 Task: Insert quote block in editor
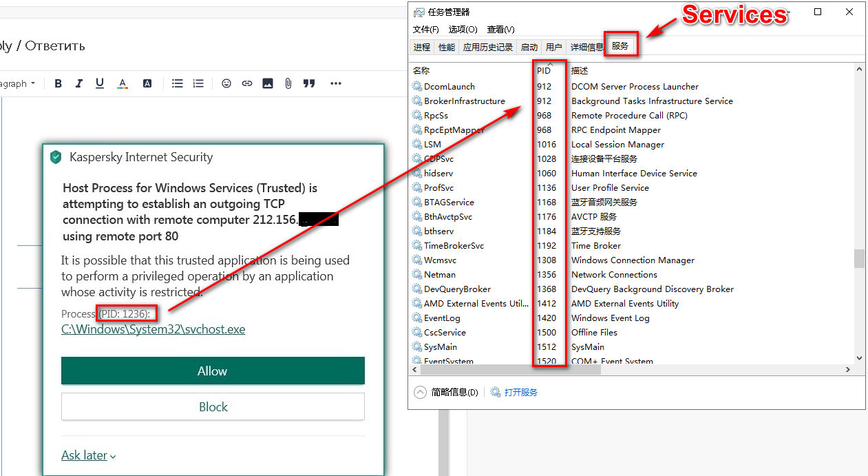[x=309, y=83]
